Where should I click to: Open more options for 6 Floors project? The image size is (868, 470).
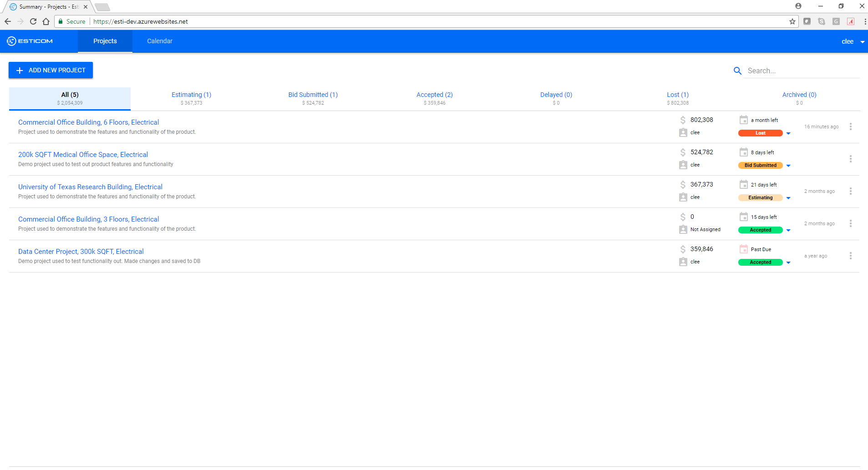850,126
